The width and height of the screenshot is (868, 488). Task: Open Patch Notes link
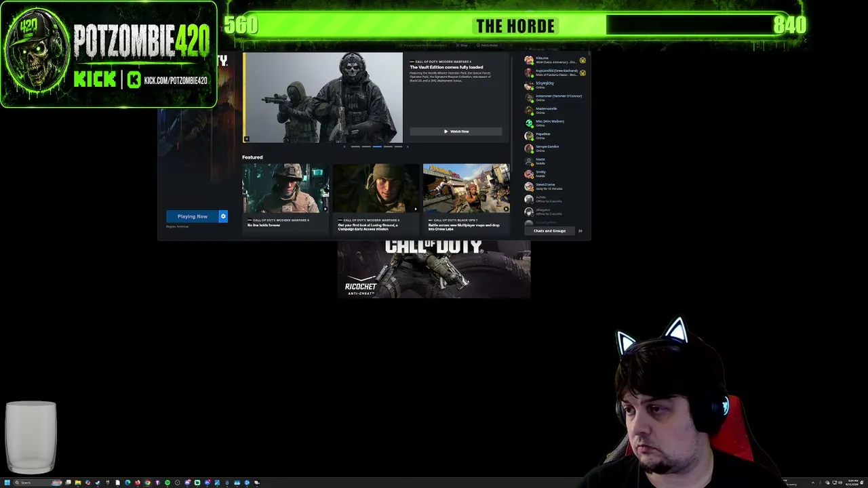[488, 45]
